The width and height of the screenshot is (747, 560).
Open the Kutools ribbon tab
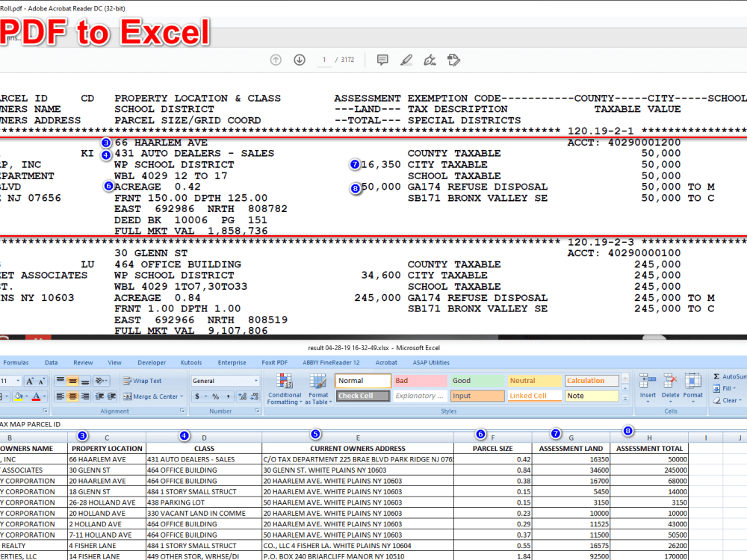tap(191, 362)
